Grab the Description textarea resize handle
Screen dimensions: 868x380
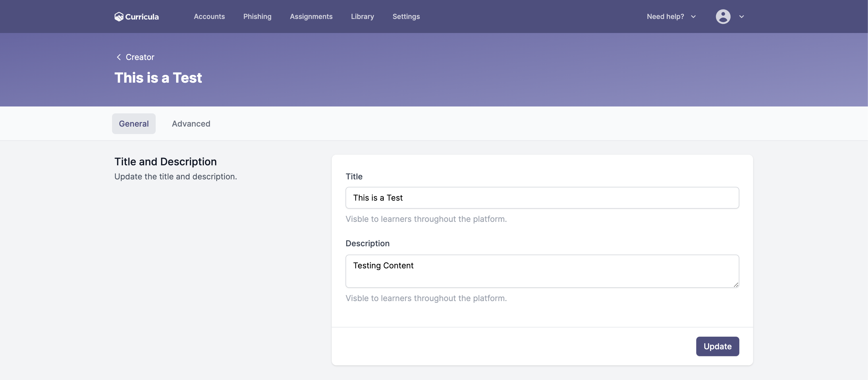coord(736,285)
